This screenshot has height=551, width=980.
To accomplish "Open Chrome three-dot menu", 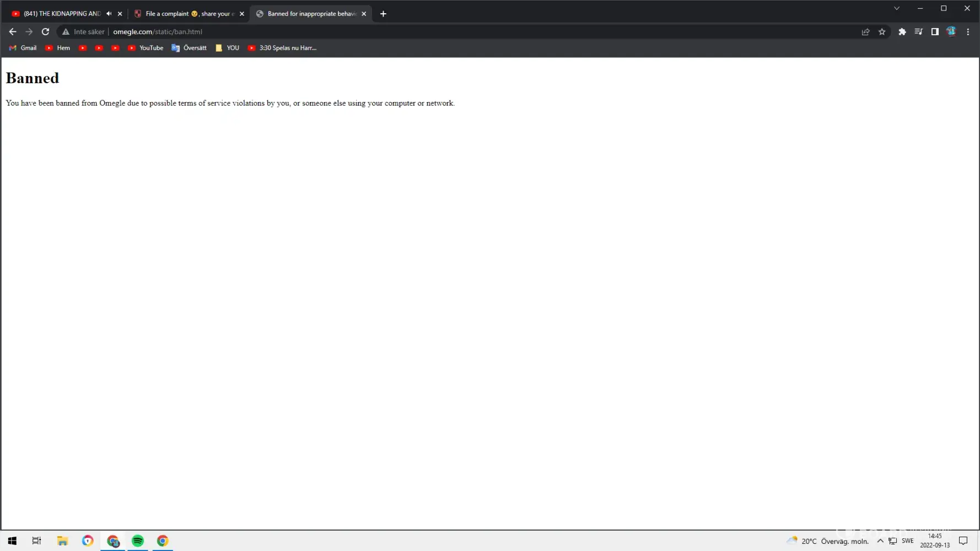I will pos(968,32).
